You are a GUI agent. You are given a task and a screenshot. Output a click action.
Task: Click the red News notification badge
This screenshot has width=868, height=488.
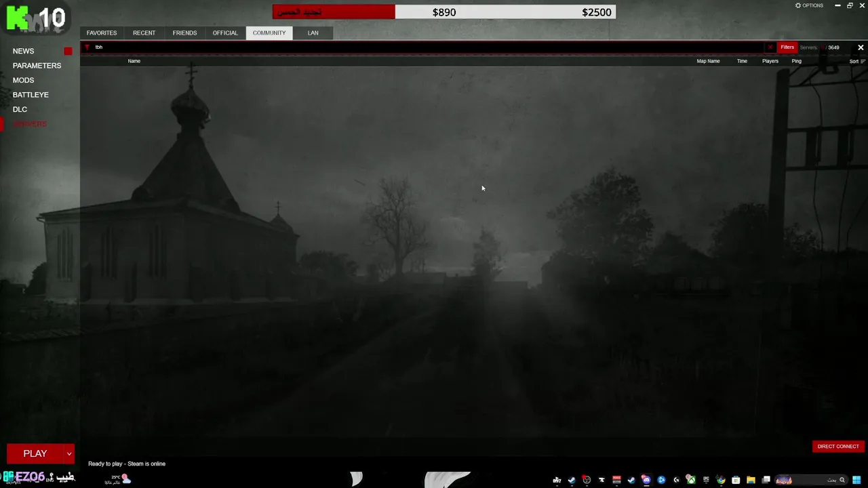(x=68, y=52)
